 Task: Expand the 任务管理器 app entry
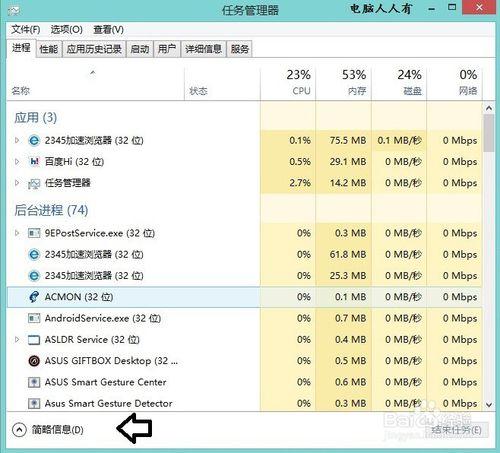[x=17, y=183]
